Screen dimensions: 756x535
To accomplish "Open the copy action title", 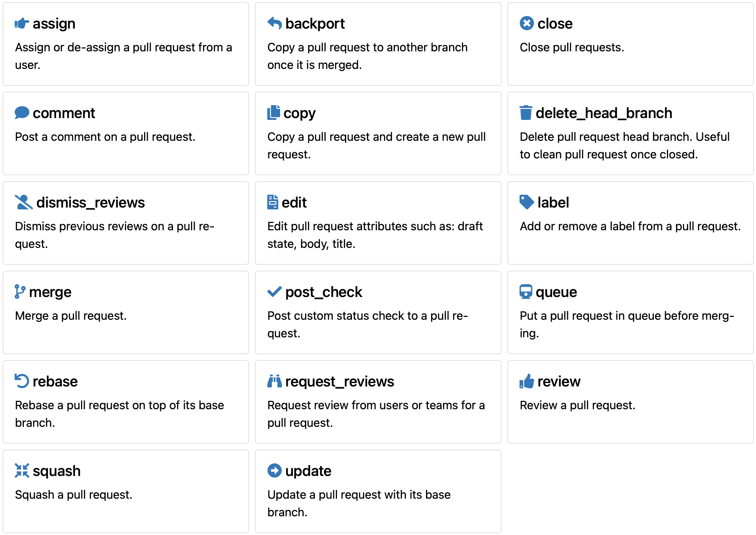I will 299,113.
